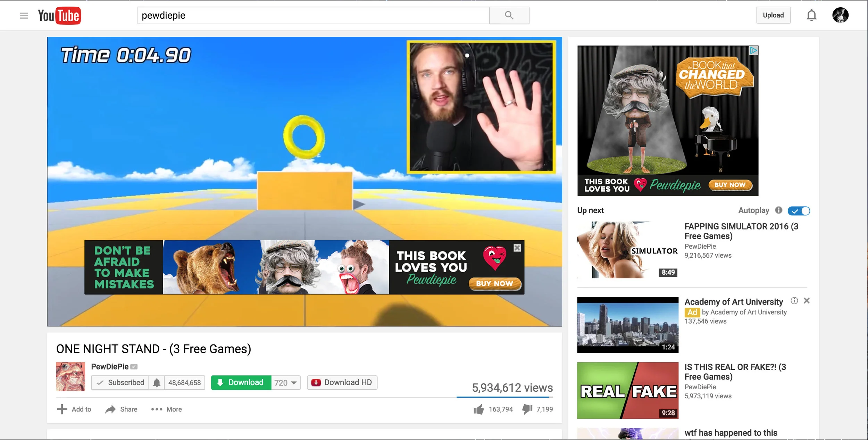Click the Upload button
Screen dimensions: 868x440
(773, 15)
